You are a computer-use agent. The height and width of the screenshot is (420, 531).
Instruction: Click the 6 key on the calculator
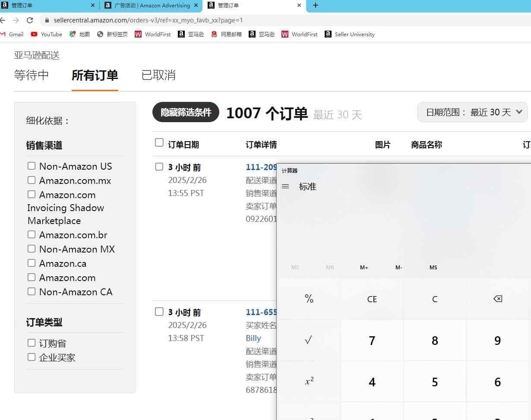(498, 382)
